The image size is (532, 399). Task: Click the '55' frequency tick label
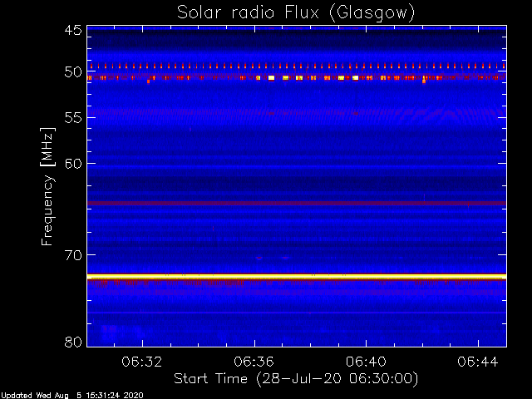[x=73, y=118]
